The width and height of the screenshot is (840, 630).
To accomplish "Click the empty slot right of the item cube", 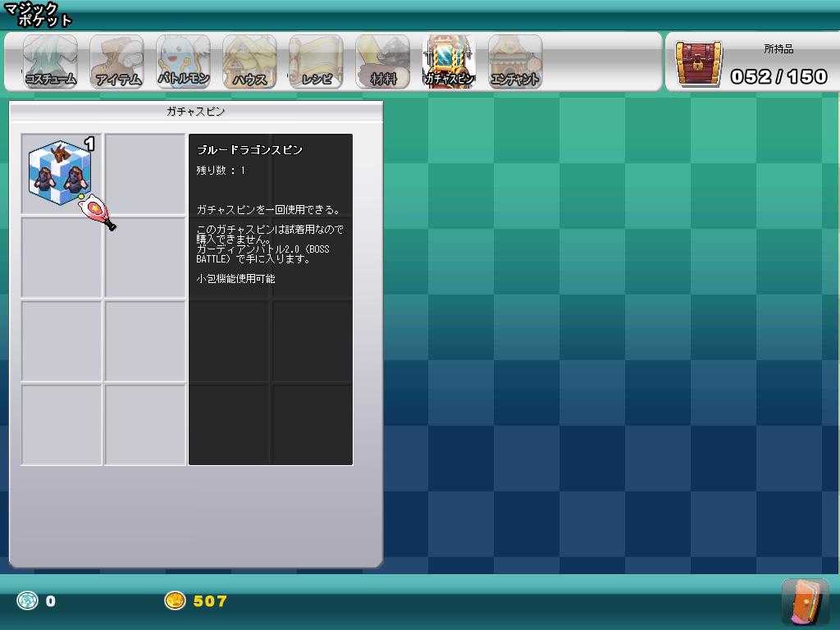I will [145, 175].
